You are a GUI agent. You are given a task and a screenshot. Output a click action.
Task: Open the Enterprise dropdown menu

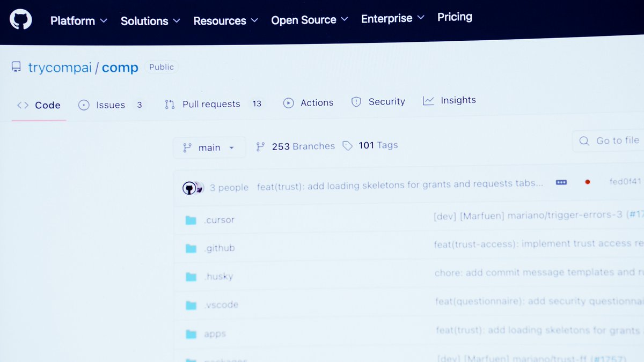pyautogui.click(x=393, y=19)
